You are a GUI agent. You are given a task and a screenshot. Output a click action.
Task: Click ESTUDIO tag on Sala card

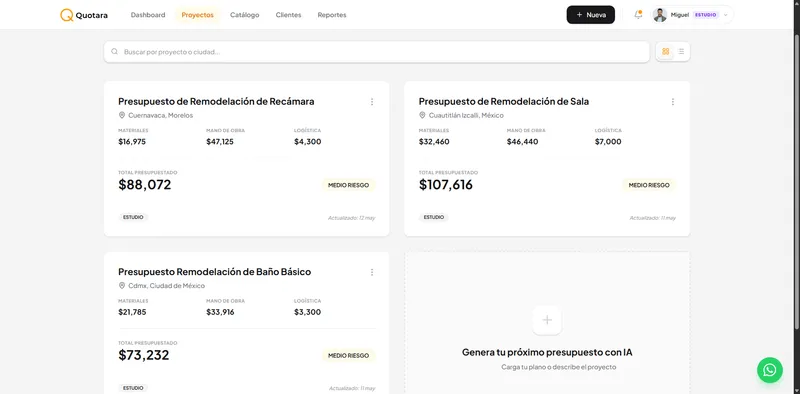coord(434,217)
